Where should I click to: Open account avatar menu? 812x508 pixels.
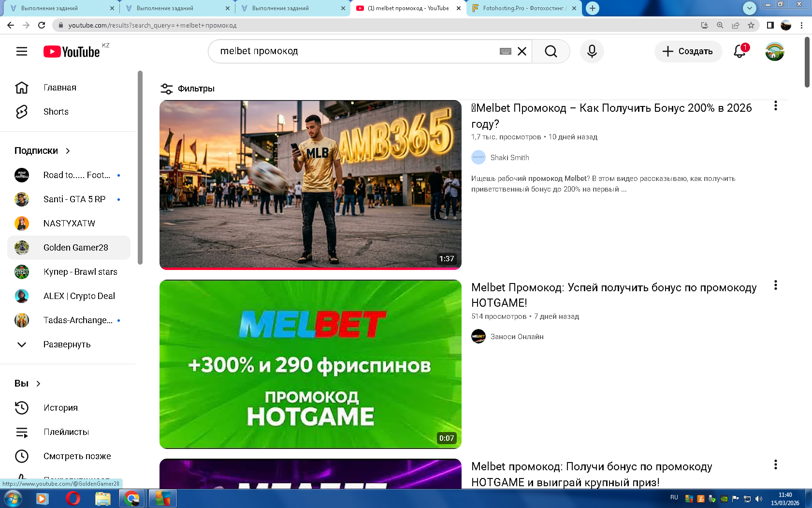pos(774,51)
